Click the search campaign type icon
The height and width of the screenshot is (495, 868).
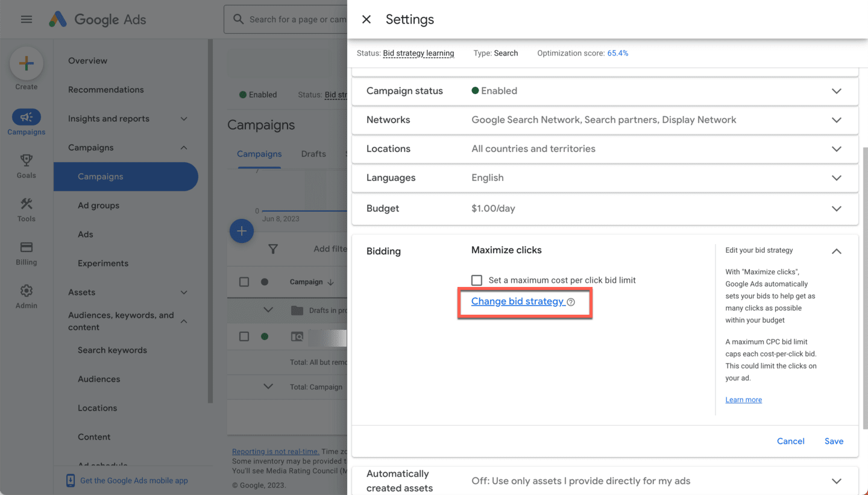tap(297, 336)
